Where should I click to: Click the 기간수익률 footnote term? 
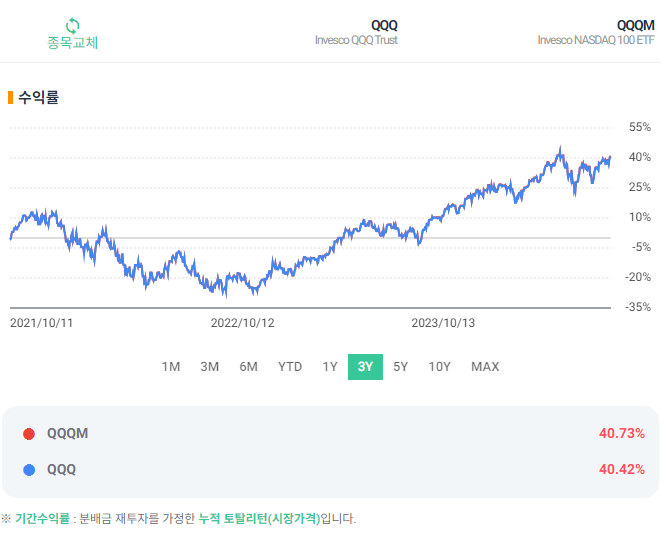click(x=42, y=518)
